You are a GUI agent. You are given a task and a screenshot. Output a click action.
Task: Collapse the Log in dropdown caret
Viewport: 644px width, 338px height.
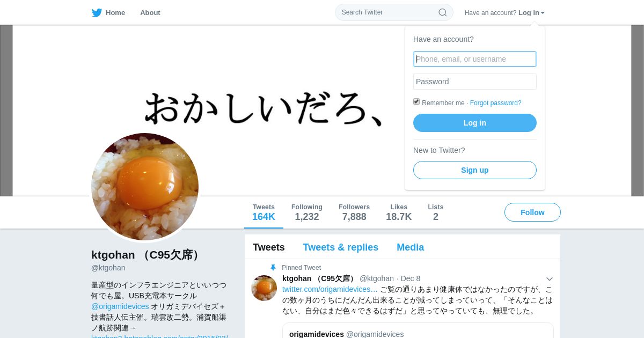543,13
